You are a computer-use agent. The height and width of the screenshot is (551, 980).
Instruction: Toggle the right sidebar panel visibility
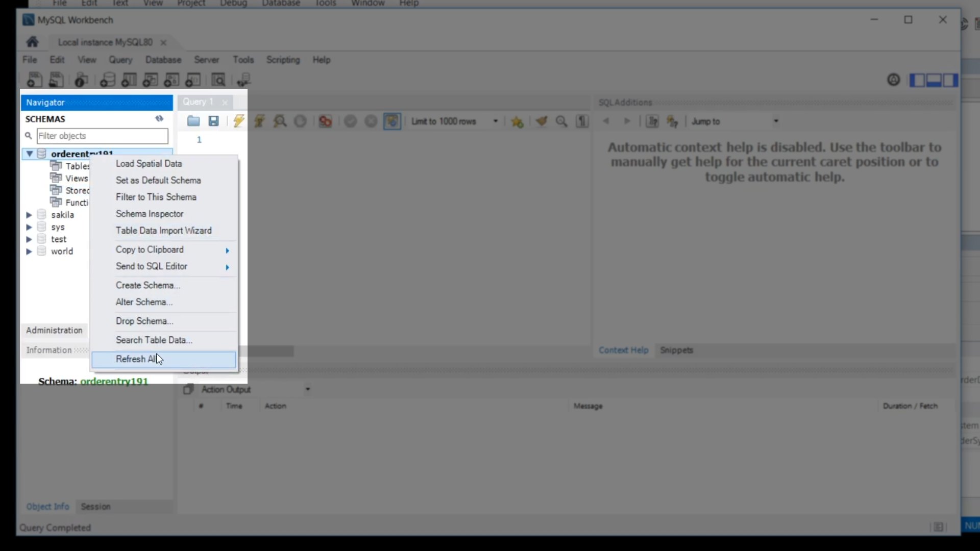950,80
